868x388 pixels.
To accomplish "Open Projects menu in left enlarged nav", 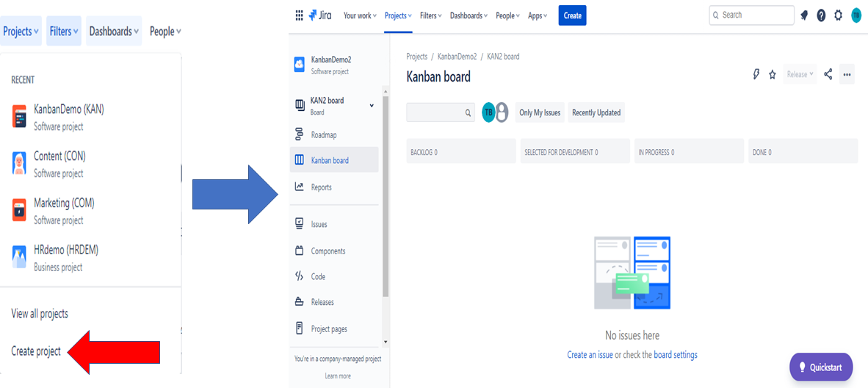I will tap(21, 31).
